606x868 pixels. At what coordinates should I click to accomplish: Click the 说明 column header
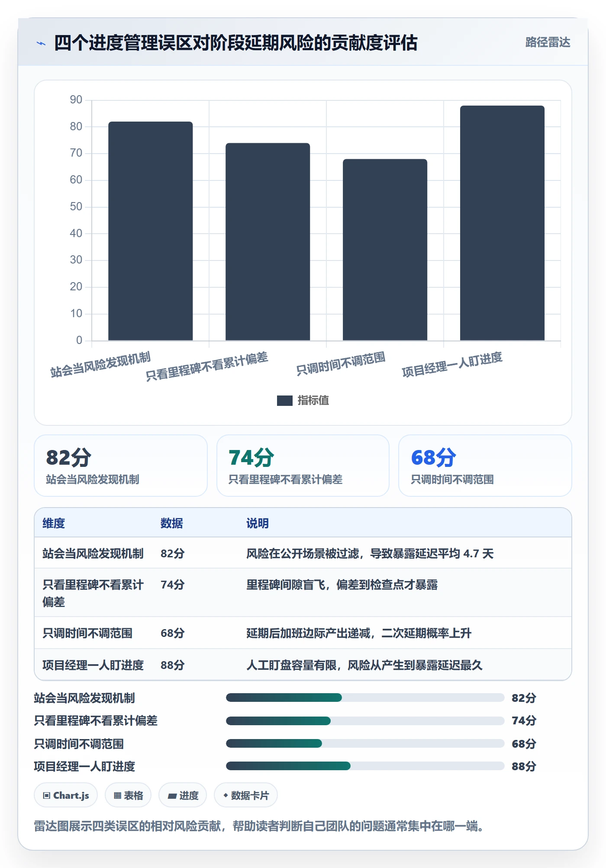258,523
